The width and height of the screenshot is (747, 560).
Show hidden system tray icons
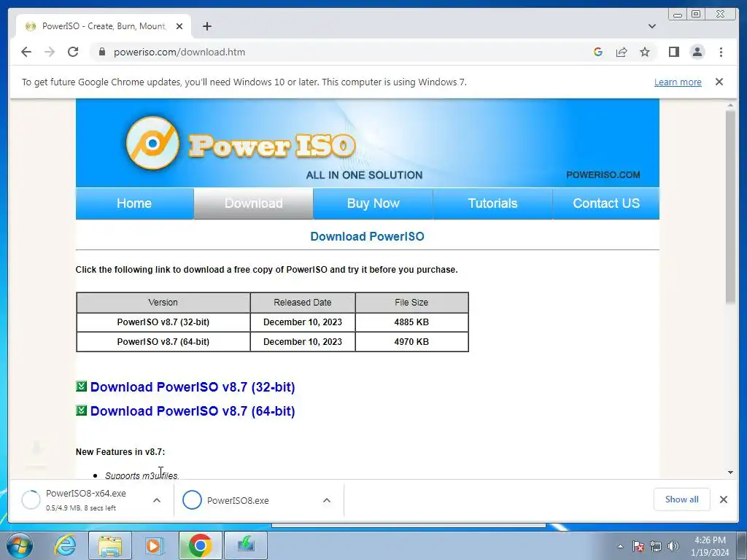coord(620,546)
